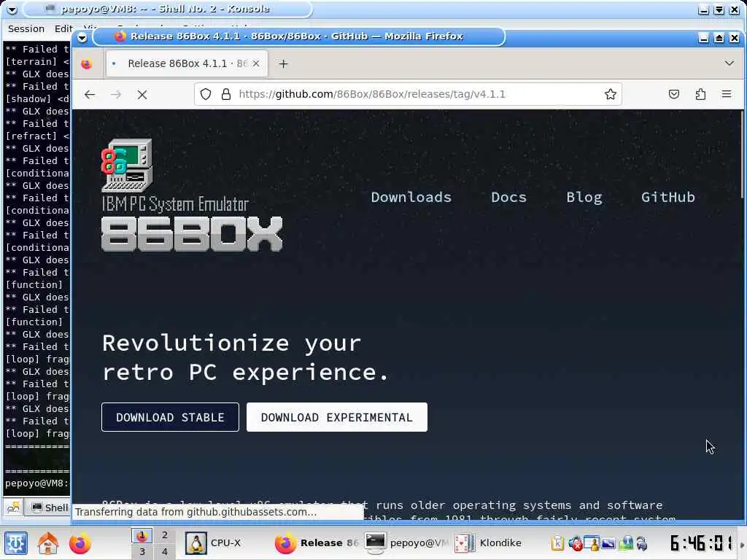Open Save to Pocket button
The height and width of the screenshot is (560, 747).
pos(673,94)
